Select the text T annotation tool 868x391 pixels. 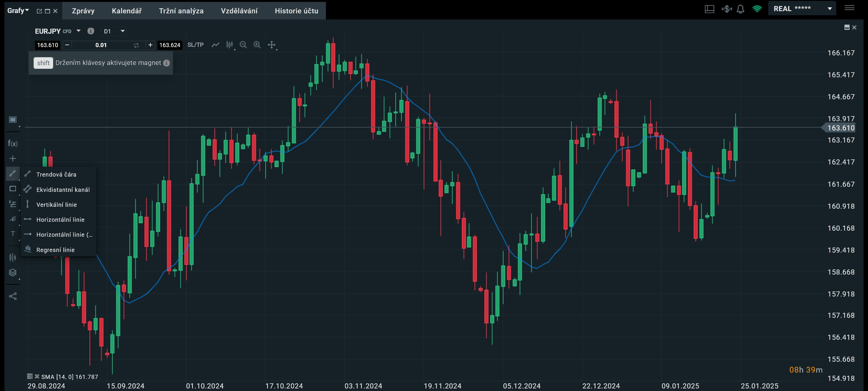(x=12, y=233)
